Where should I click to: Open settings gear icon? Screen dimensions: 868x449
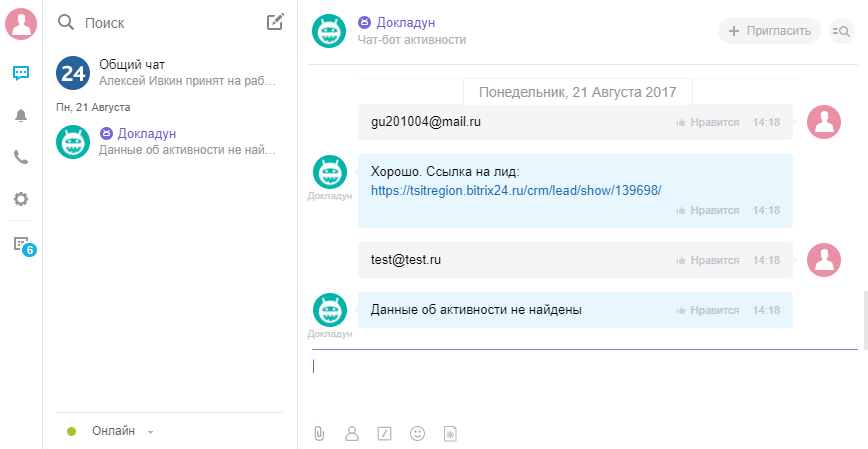coord(21,199)
